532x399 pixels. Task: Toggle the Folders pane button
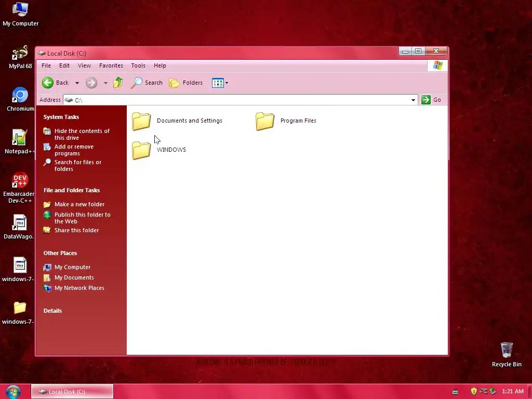(185, 83)
